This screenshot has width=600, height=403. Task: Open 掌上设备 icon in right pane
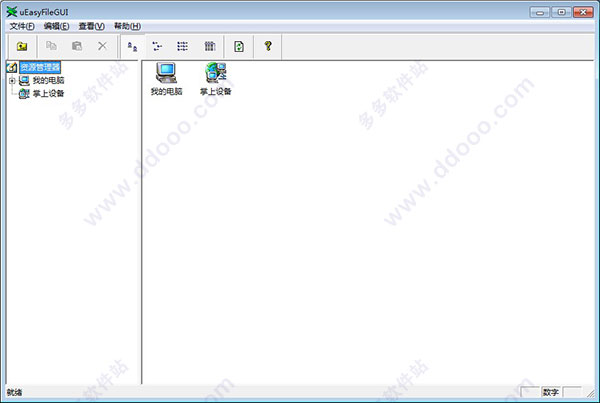click(216, 73)
